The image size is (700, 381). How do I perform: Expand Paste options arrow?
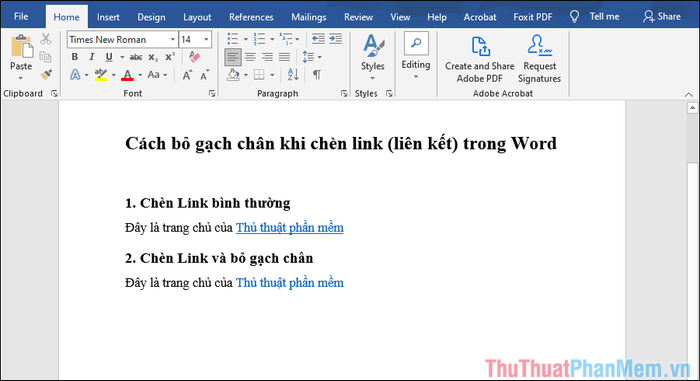[21, 78]
